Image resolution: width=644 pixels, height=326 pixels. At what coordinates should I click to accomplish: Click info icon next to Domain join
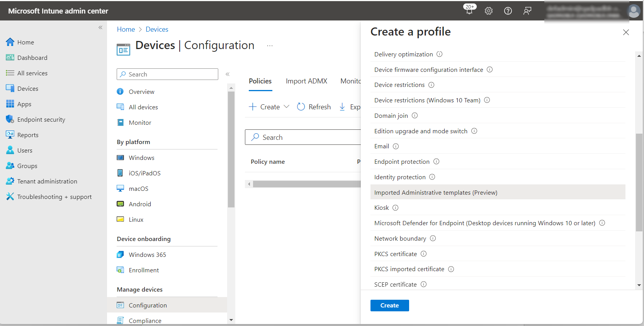415,115
